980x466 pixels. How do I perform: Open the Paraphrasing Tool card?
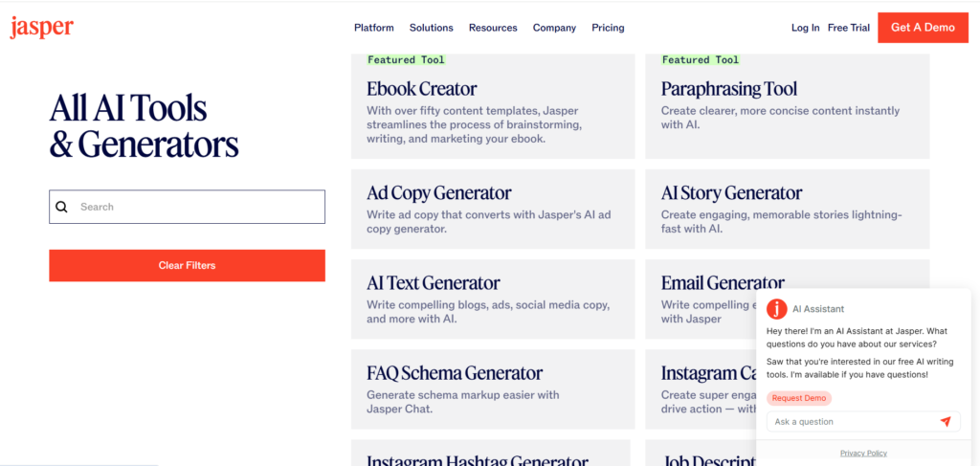787,106
